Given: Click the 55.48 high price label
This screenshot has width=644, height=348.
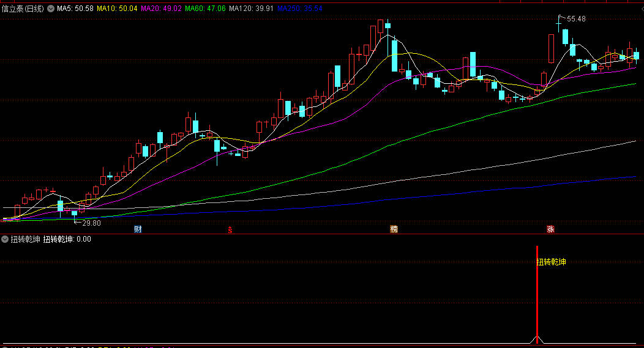Looking at the screenshot, I should click(576, 19).
